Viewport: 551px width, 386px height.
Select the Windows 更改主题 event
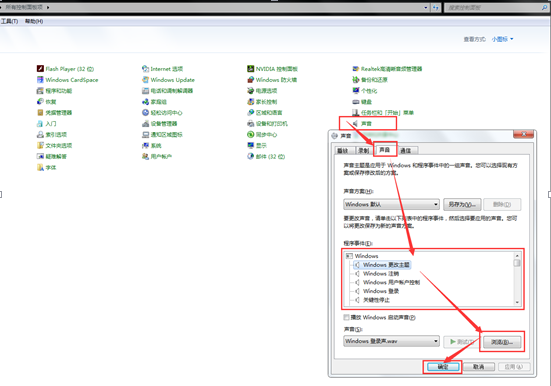(382, 265)
